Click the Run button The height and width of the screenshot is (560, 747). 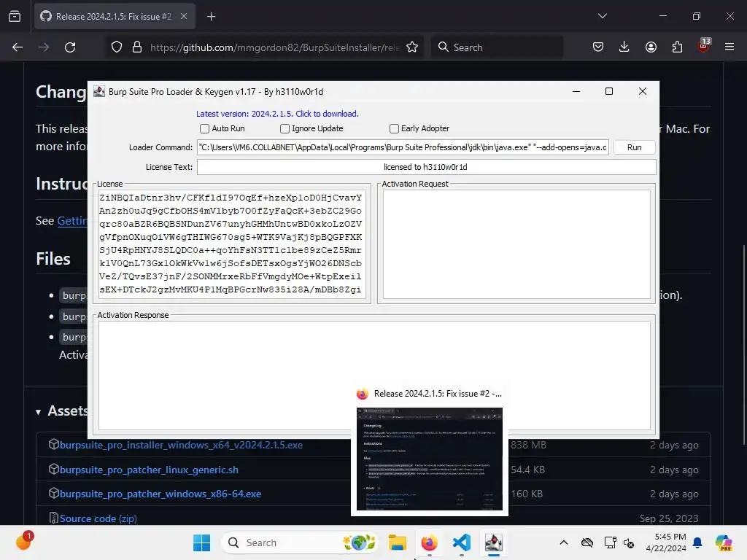click(x=634, y=147)
